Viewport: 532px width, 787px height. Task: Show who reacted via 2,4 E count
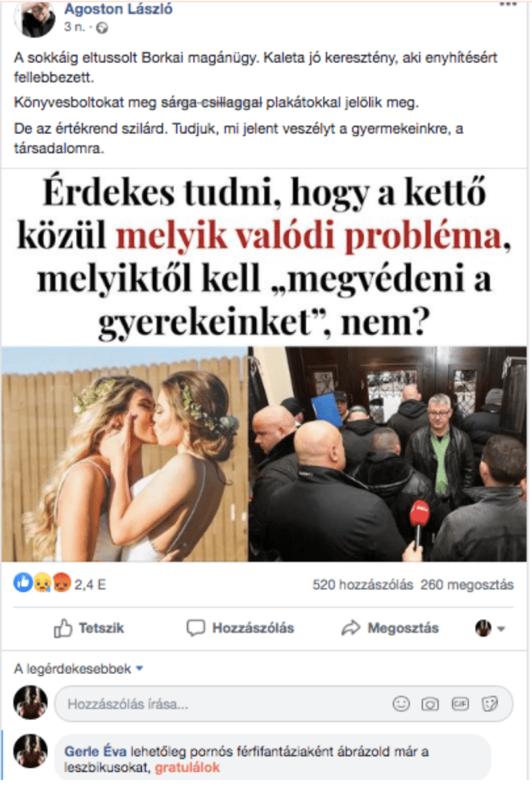click(x=90, y=585)
